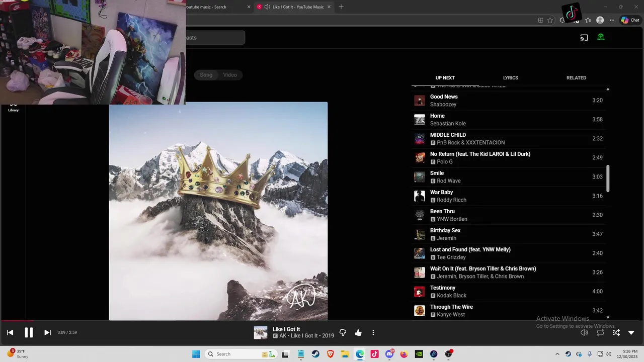Open Steam from the taskbar
The image size is (644, 362).
pyautogui.click(x=315, y=354)
